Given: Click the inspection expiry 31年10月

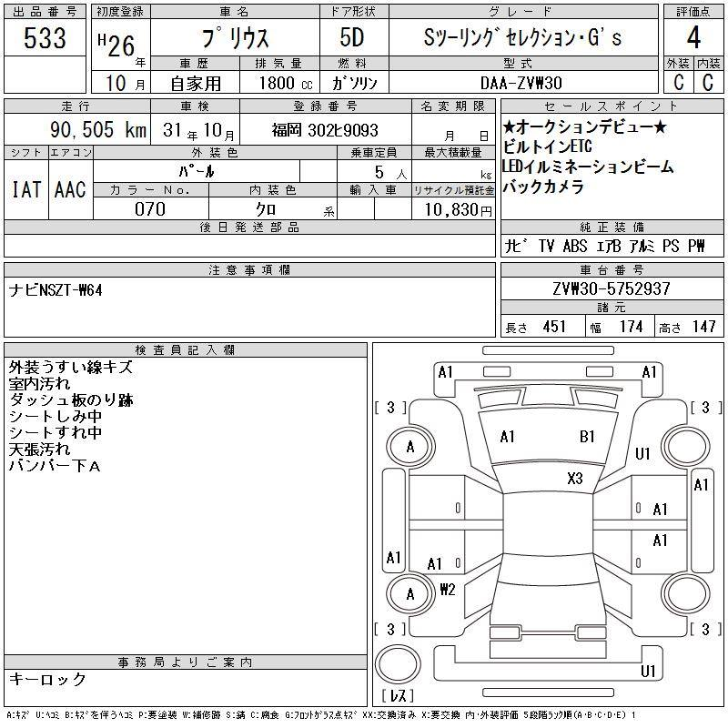Looking at the screenshot, I should tap(198, 130).
